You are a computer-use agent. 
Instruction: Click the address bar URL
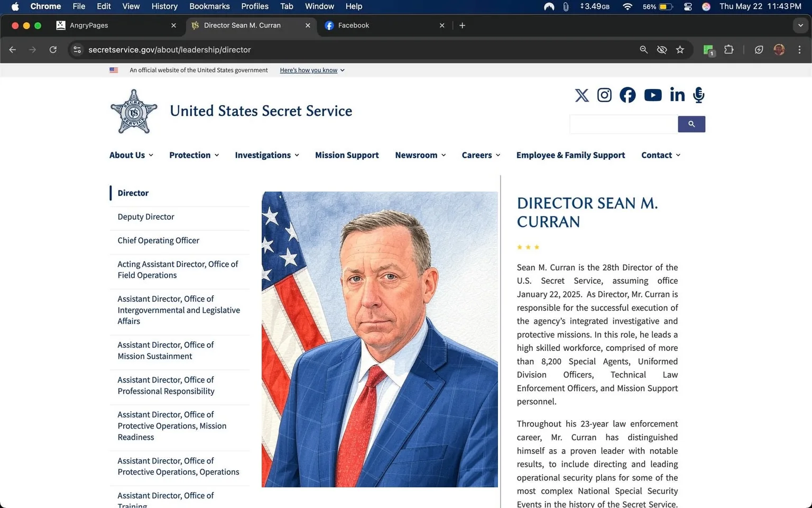click(x=170, y=50)
